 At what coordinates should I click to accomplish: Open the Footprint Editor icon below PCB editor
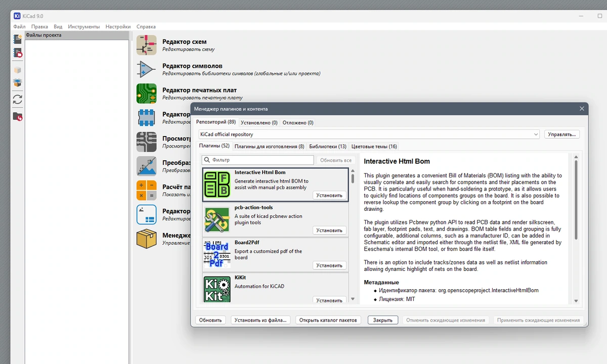pos(147,118)
